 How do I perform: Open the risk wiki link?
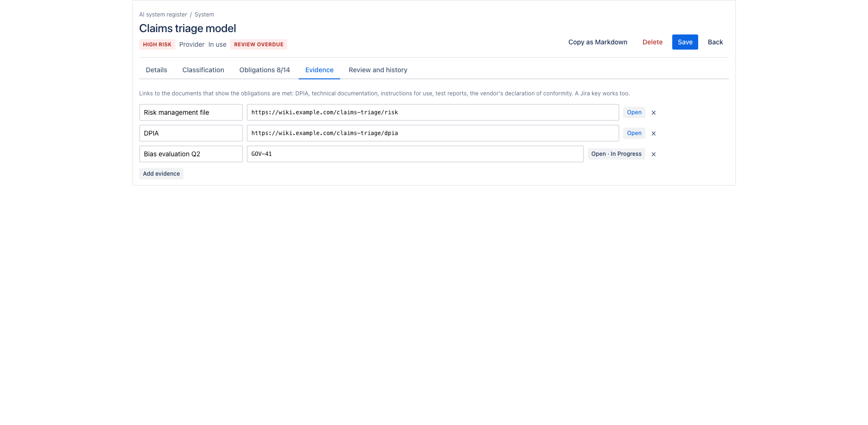pyautogui.click(x=634, y=112)
